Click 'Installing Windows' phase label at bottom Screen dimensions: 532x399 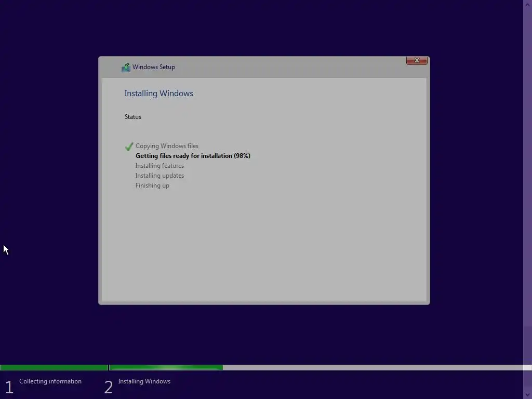[144, 381]
